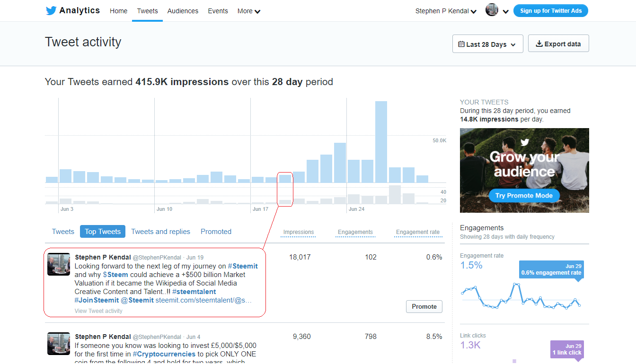The height and width of the screenshot is (364, 636).
Task: Open View Tweet activity link
Action: (98, 311)
